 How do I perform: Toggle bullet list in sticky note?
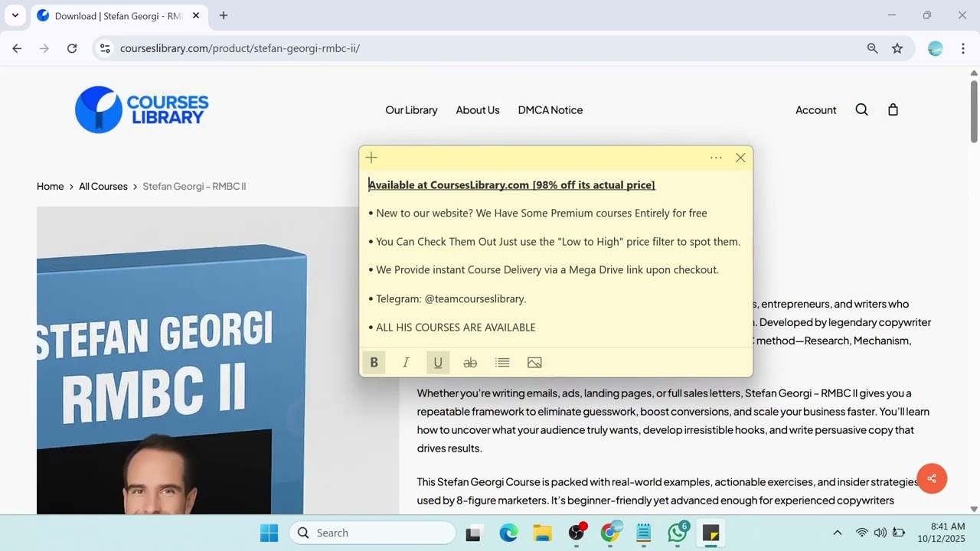click(x=502, y=363)
